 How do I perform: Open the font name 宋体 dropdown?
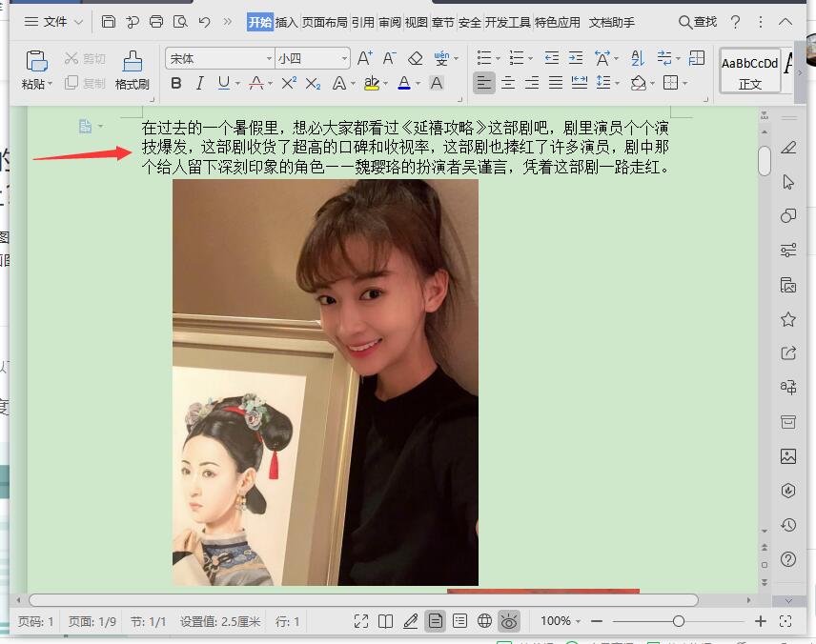(269, 59)
